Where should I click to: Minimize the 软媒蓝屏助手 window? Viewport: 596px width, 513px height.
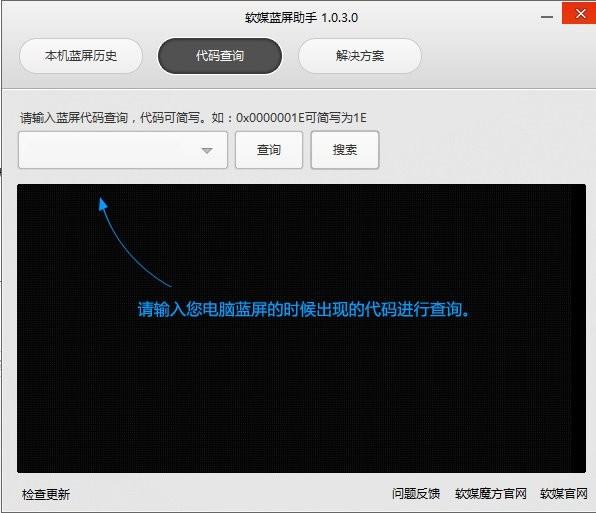pos(547,17)
